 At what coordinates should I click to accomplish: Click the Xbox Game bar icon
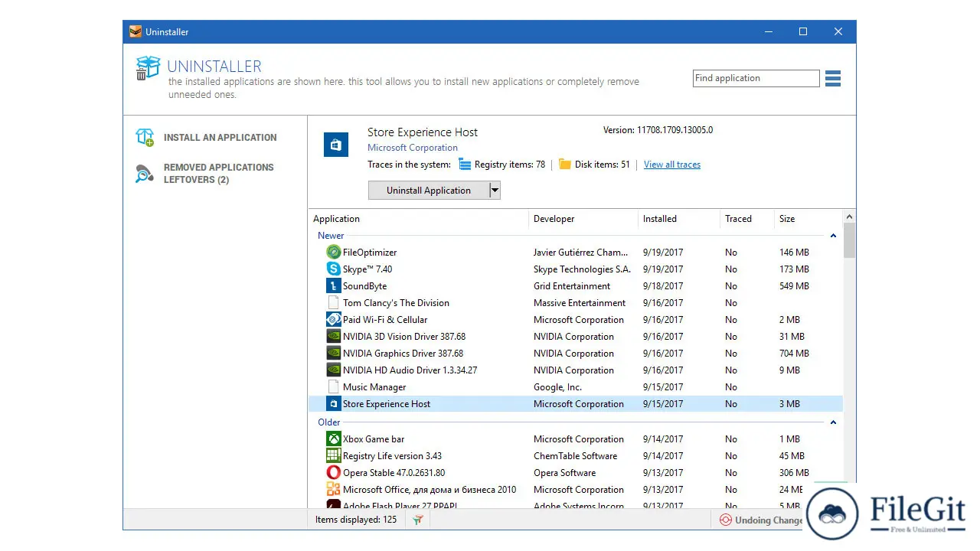pos(333,439)
